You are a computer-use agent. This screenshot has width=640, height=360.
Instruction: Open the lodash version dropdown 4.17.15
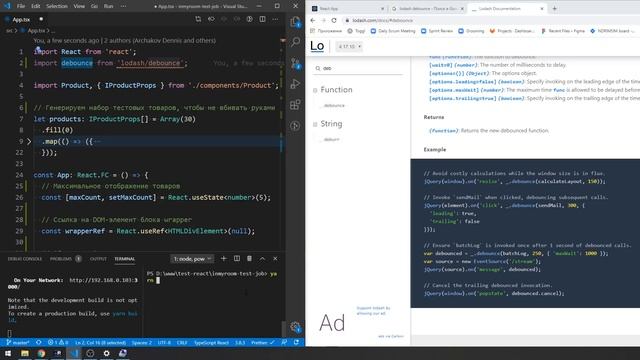click(x=349, y=47)
